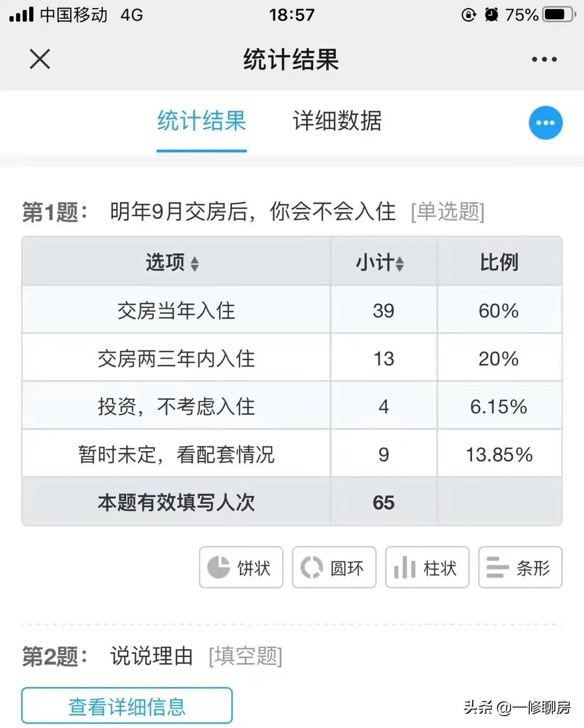
Task: Sort table by the 选项 column
Action: tap(171, 262)
